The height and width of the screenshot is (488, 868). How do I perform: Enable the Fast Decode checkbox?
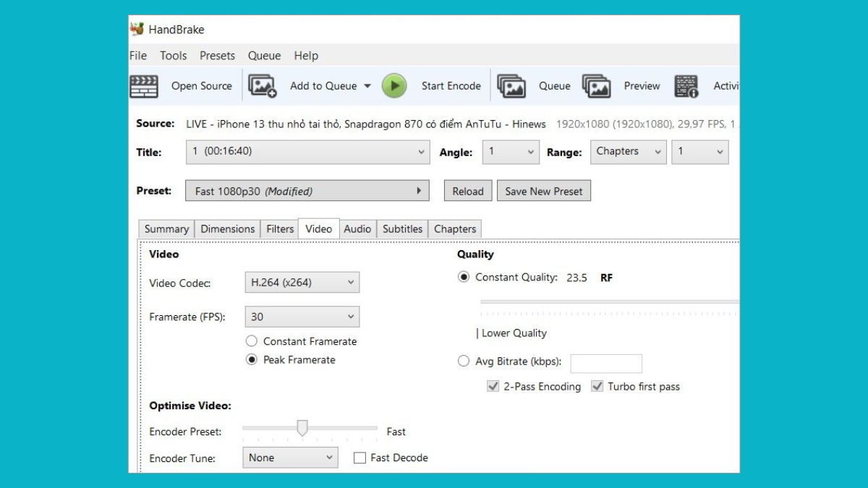[x=359, y=458]
